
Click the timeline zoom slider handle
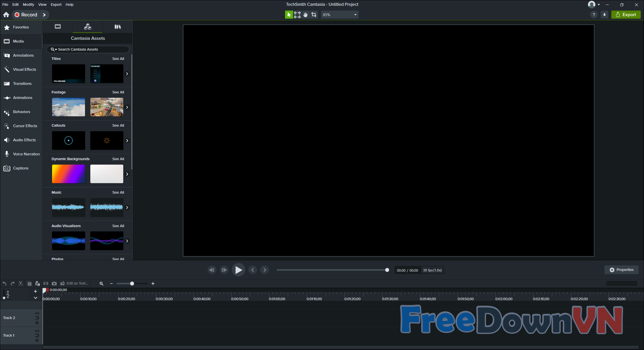coord(132,284)
